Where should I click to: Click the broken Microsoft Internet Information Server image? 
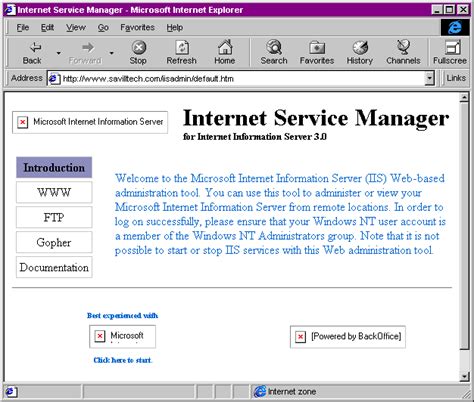pos(90,122)
